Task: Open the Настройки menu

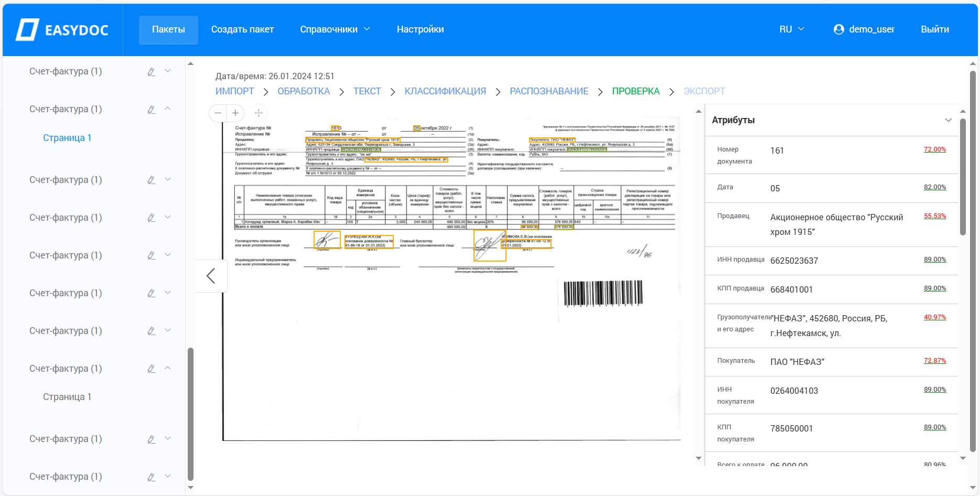Action: click(x=420, y=29)
